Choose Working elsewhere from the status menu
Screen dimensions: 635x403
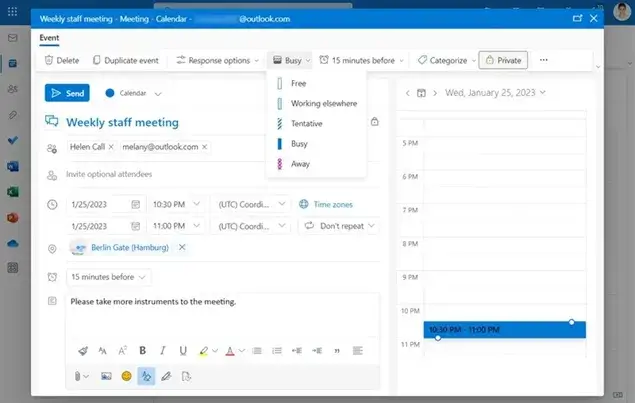(316, 104)
